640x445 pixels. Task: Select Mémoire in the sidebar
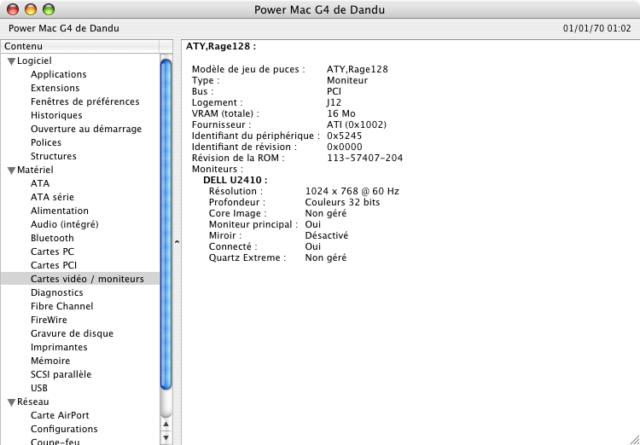[x=50, y=361]
